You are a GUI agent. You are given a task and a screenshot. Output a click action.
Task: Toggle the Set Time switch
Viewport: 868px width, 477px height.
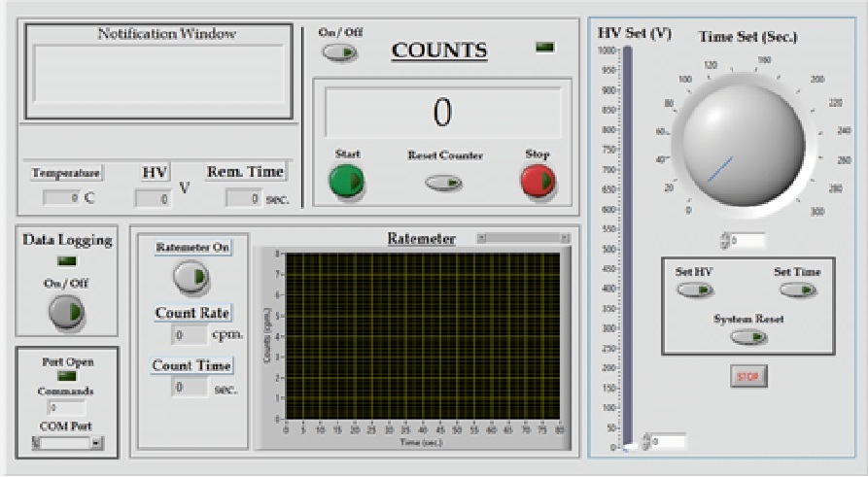tap(797, 290)
